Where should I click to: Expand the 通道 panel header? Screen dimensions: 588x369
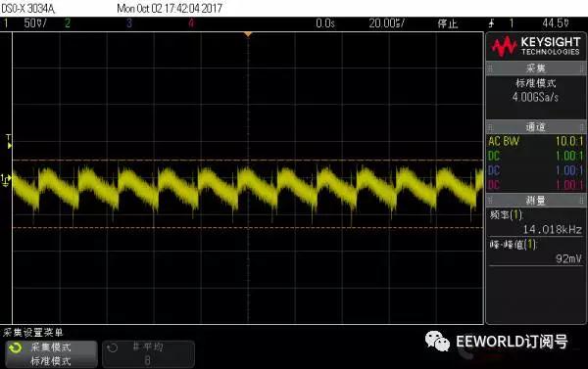[x=535, y=127]
